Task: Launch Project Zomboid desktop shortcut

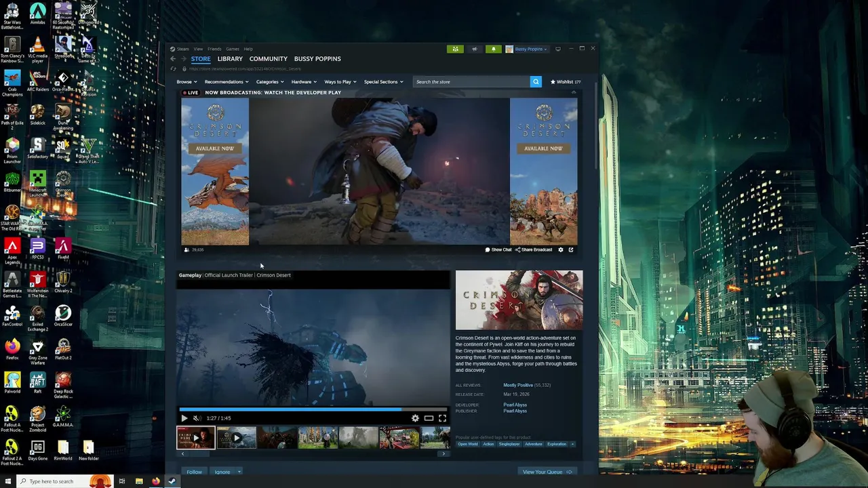Action: click(x=37, y=418)
